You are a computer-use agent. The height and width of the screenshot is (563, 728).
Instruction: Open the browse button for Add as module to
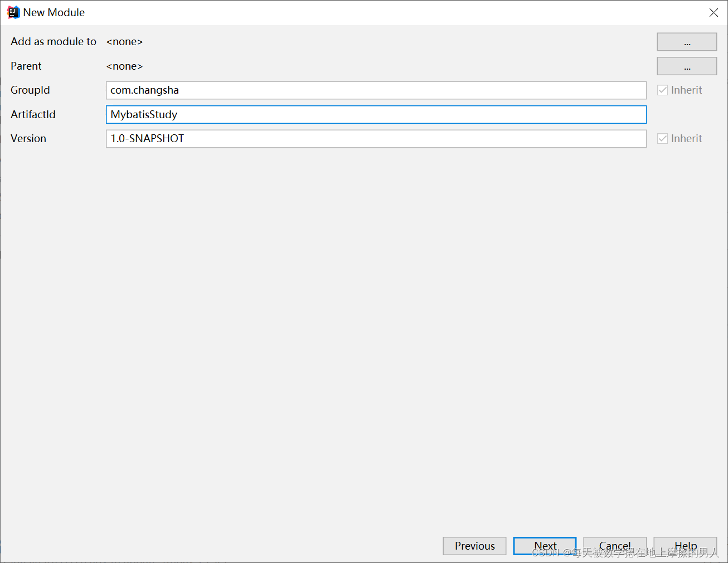687,42
